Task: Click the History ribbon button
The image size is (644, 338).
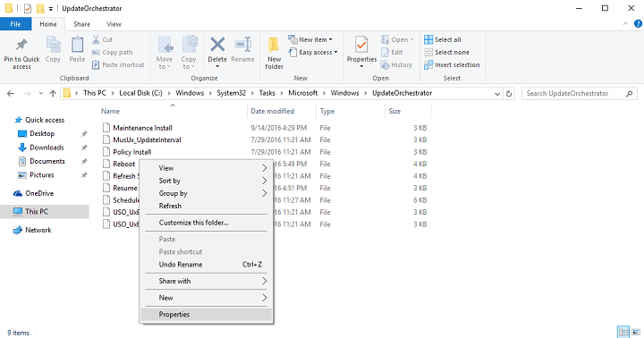Action: (397, 65)
